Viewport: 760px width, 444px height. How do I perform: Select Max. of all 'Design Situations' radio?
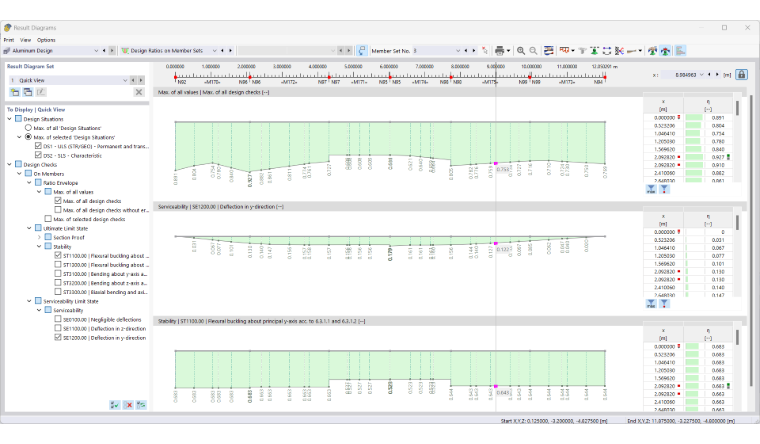(x=28, y=128)
